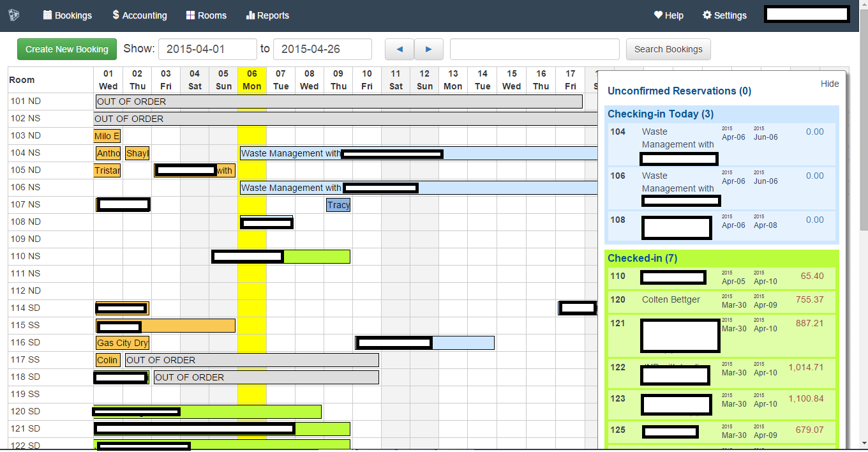
Task: Open the Accounting menu
Action: coord(140,15)
